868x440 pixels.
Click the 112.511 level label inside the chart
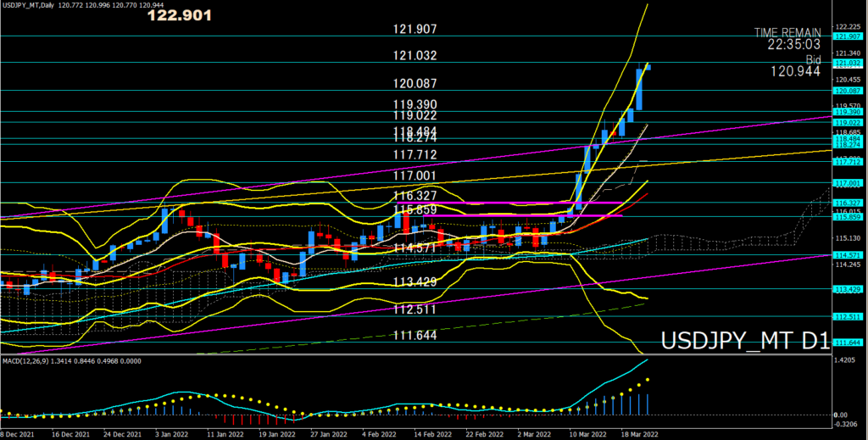415,309
